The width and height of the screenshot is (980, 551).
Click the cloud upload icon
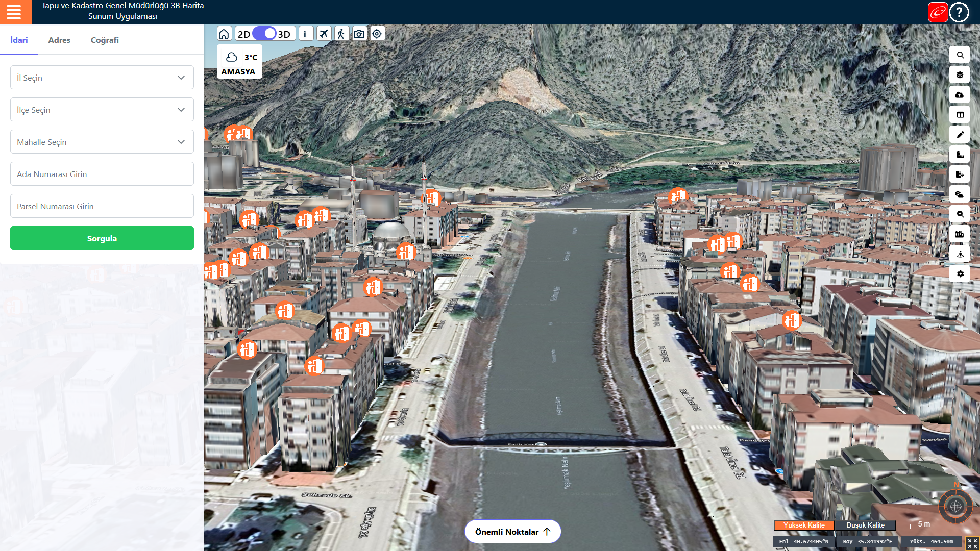[960, 95]
